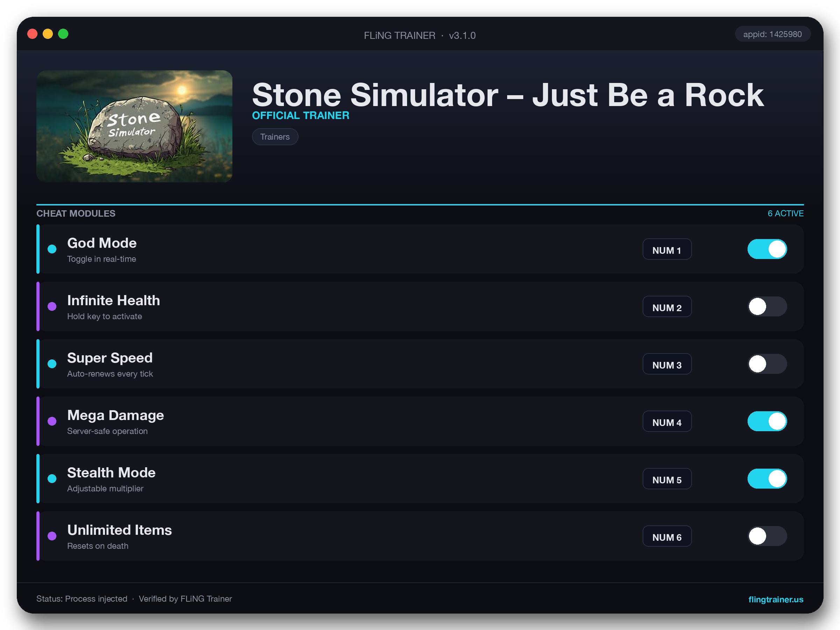The height and width of the screenshot is (630, 840).
Task: Select the NUM 3 hotkey badge
Action: [x=667, y=364]
